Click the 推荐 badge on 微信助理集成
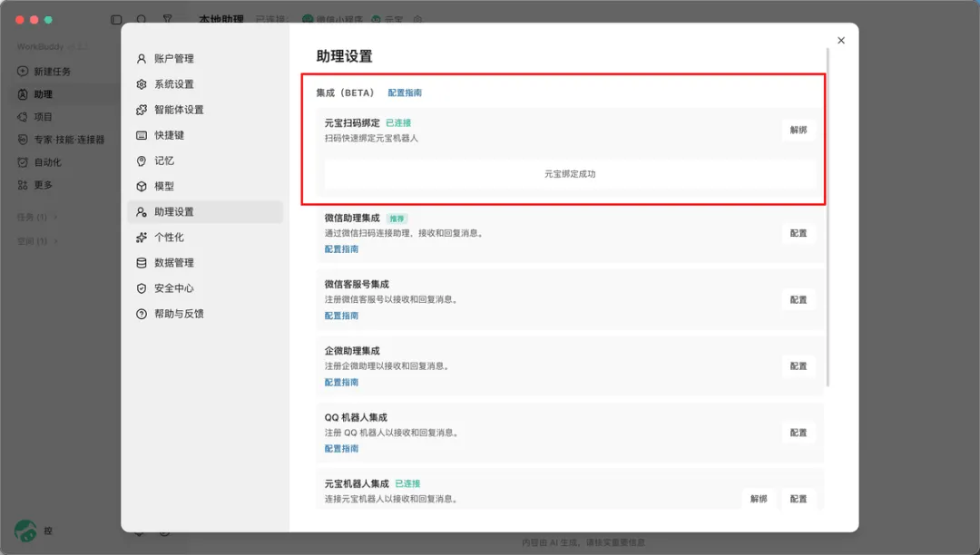The width and height of the screenshot is (980, 555). pos(397,219)
